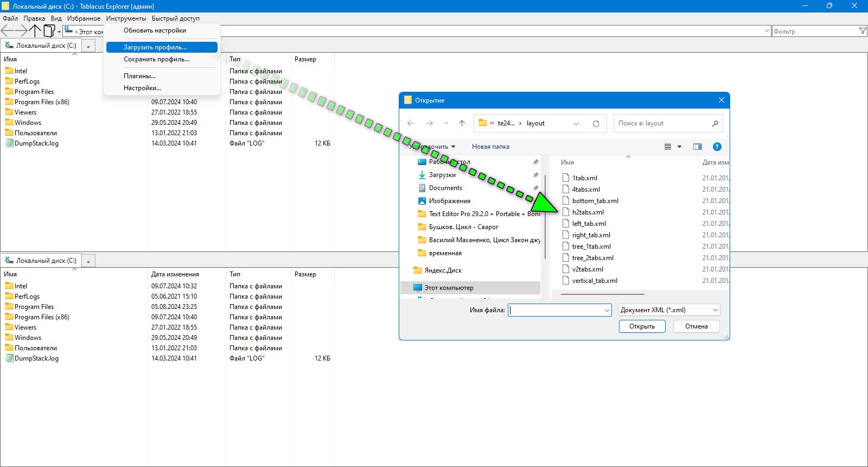868x467 pixels.
Task: Select DumpStack.log in lower pane
Action: click(36, 358)
